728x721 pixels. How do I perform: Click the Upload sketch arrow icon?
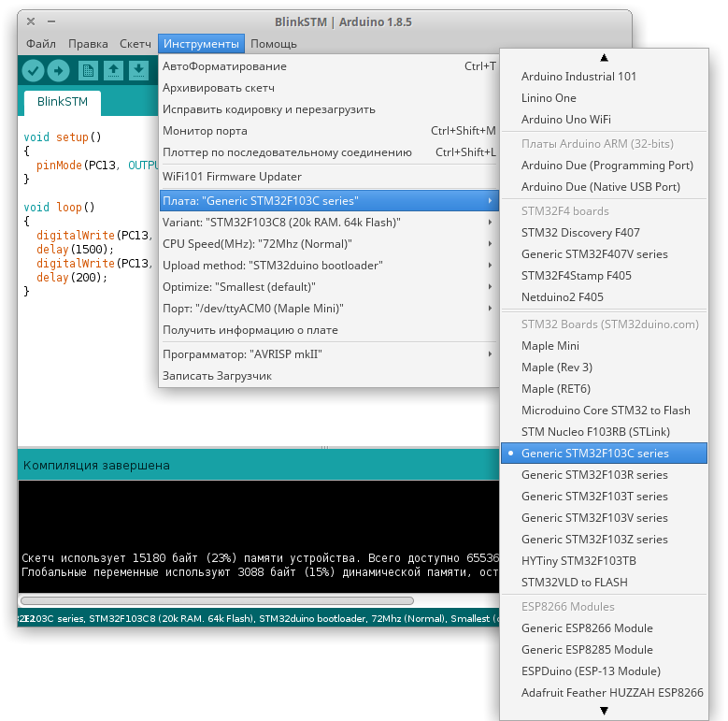coord(59,71)
